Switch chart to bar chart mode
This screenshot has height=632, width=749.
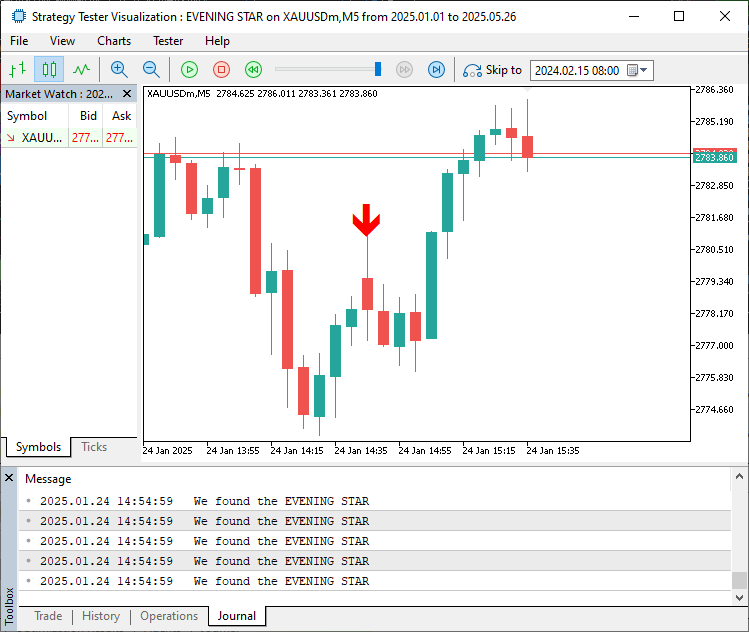pyautogui.click(x=17, y=70)
